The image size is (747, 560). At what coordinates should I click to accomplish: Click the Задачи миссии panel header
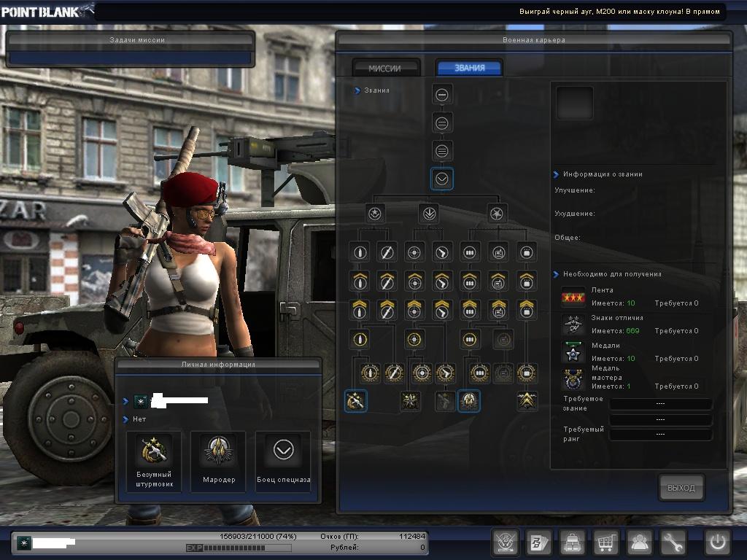[x=131, y=40]
